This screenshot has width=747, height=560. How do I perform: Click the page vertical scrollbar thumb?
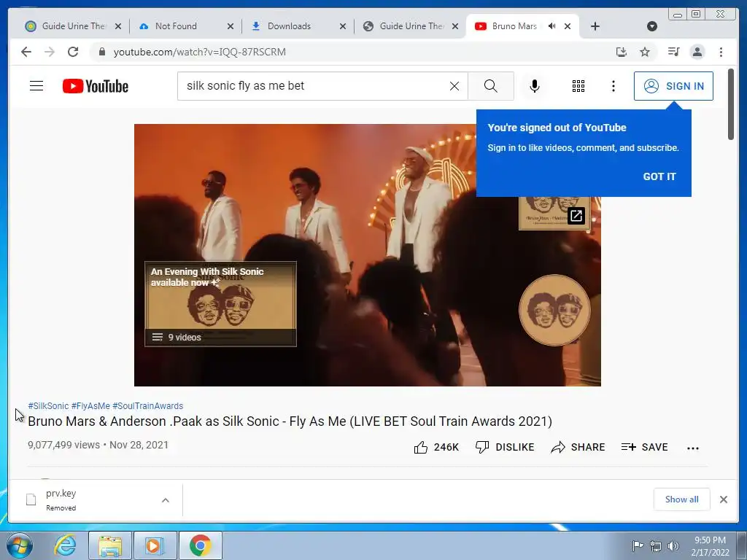(731, 105)
